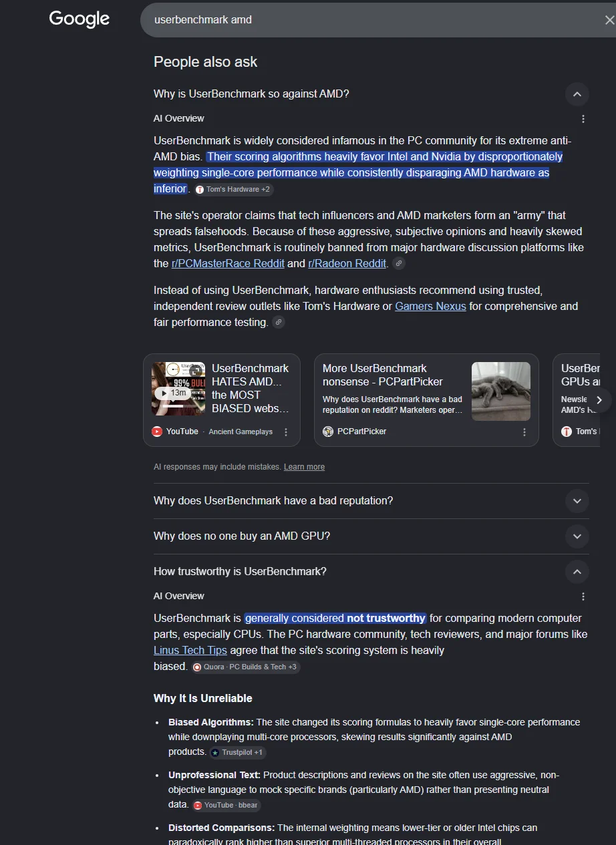Click the Google logo
Screen dimensions: 616x845
coord(80,19)
